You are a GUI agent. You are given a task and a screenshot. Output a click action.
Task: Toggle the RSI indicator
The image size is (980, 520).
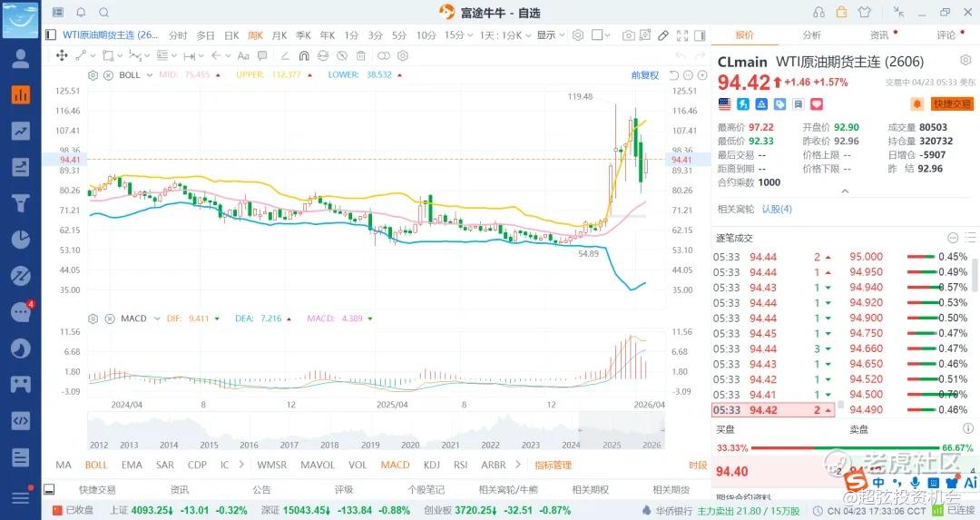click(x=460, y=465)
